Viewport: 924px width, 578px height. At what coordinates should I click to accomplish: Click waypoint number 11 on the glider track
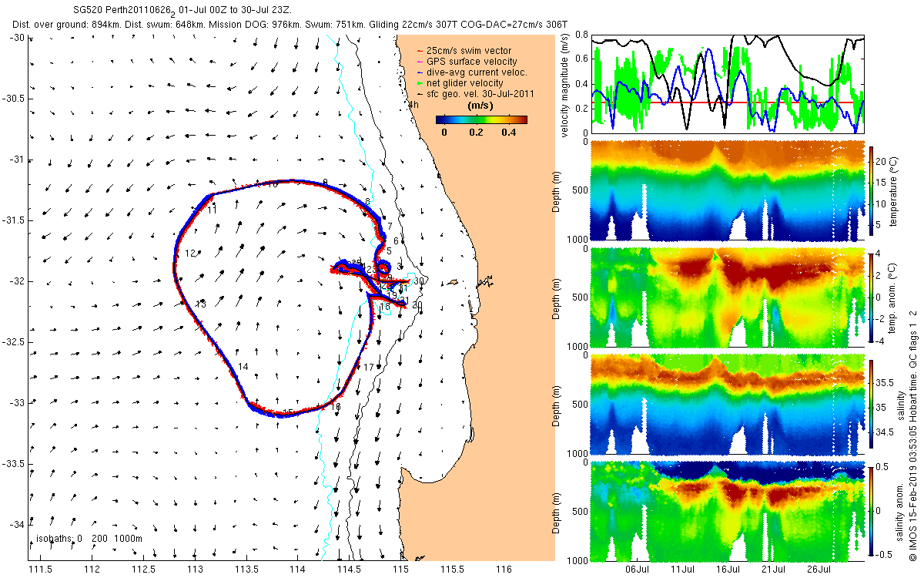[x=212, y=210]
